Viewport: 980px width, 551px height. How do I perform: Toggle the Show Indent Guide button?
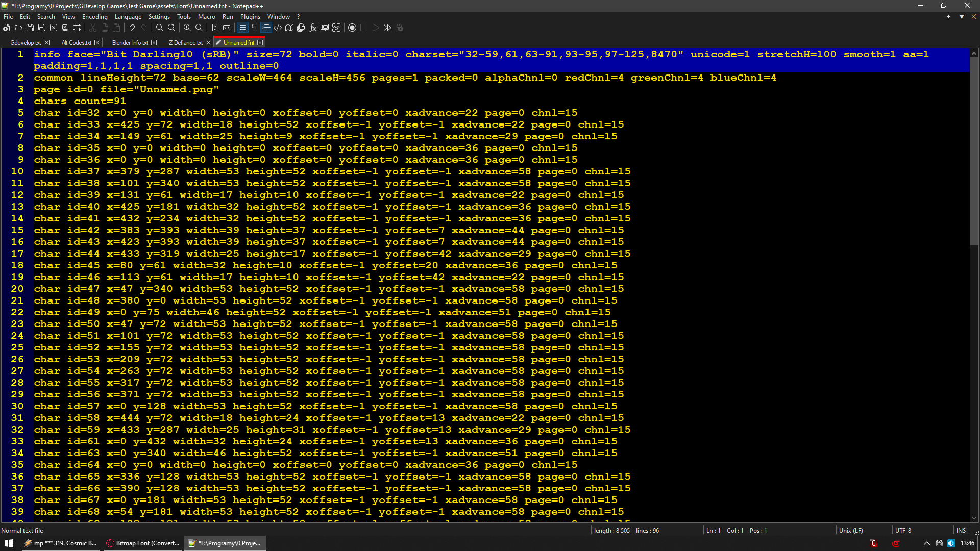266,28
